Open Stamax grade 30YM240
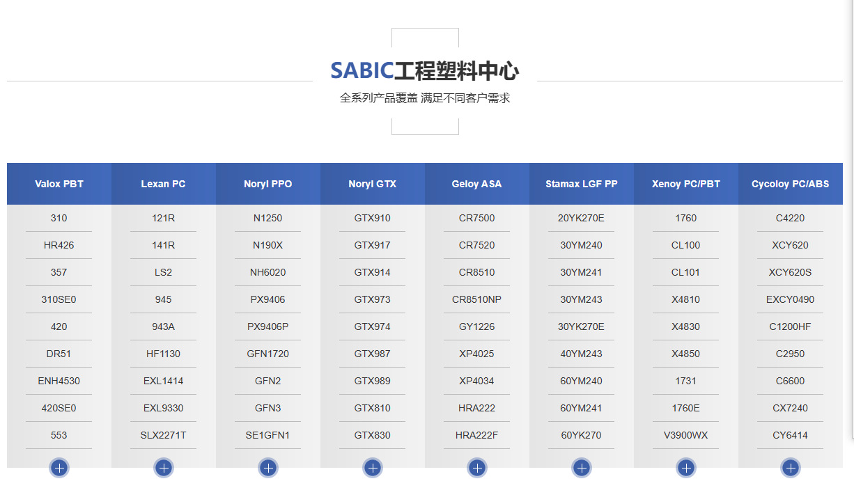 [582, 245]
